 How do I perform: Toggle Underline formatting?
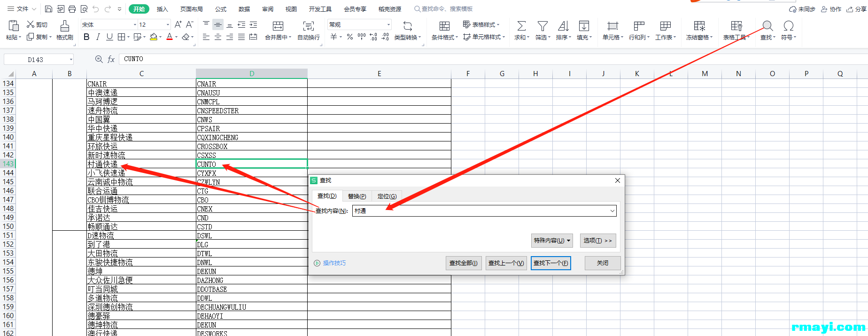coord(109,37)
